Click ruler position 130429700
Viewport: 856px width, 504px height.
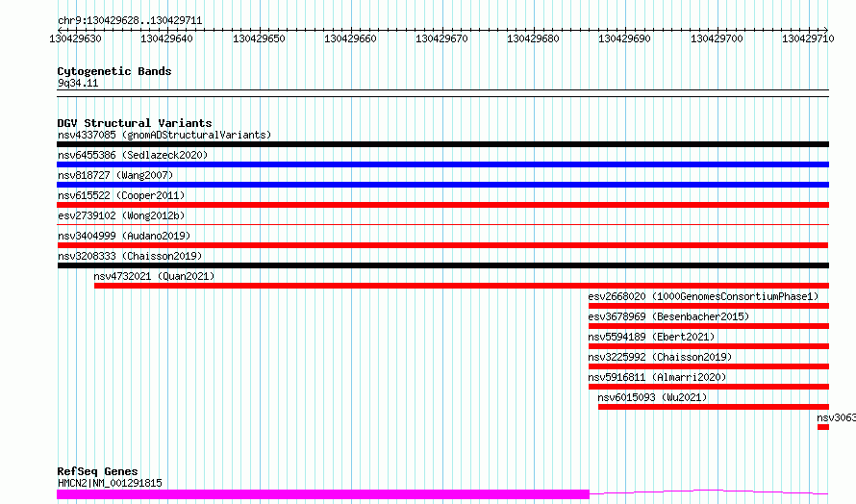[x=717, y=38]
